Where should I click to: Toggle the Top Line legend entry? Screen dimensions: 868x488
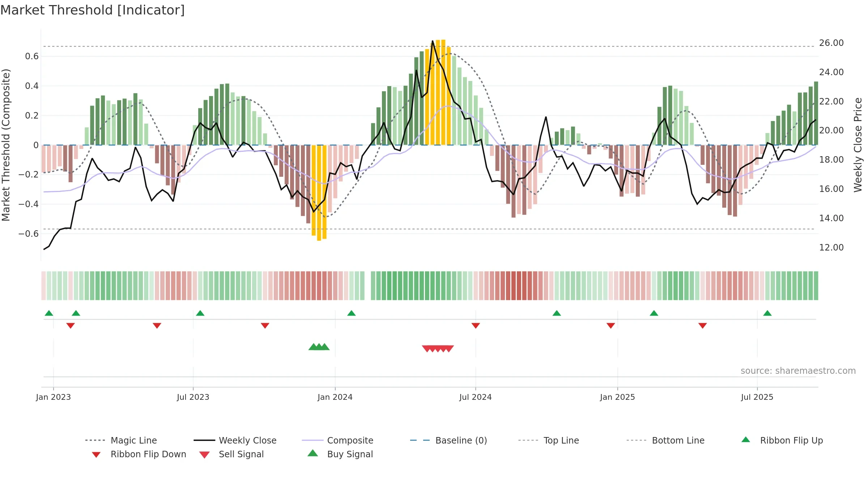[x=549, y=440]
